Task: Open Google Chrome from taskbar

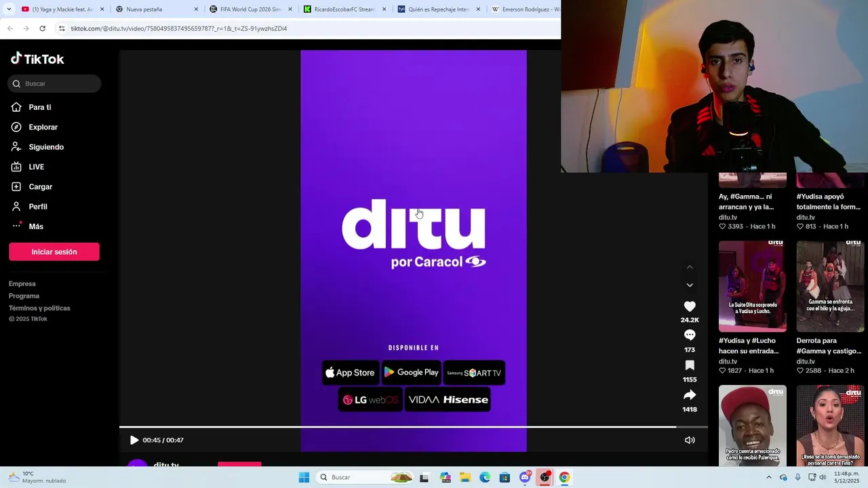Action: click(564, 477)
